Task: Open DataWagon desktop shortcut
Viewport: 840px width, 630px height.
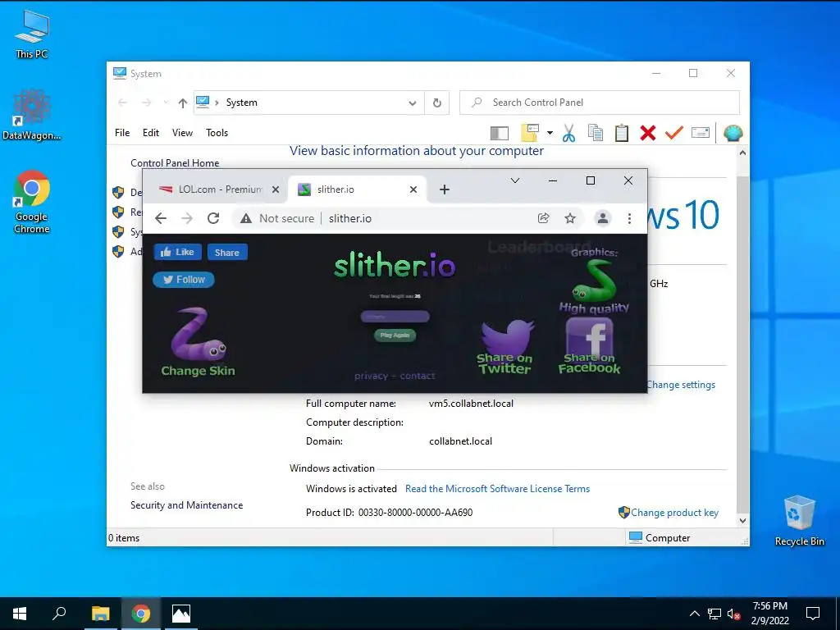Action: [x=32, y=115]
